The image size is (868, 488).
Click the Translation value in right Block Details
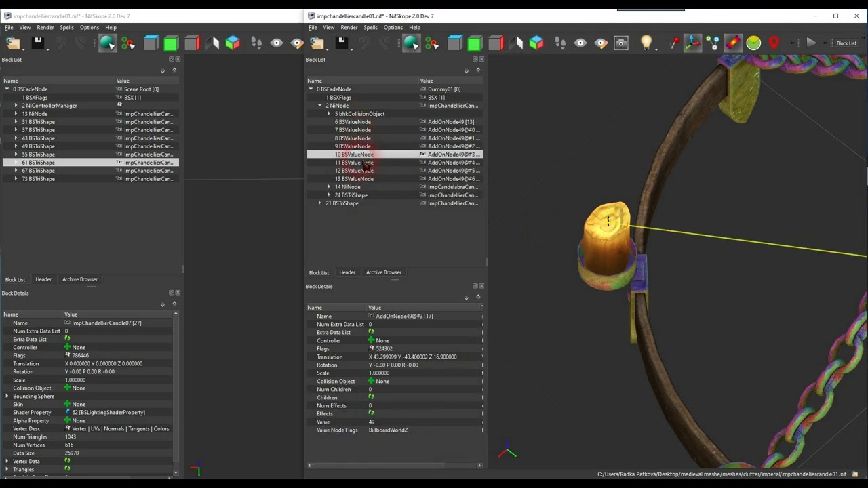(413, 357)
